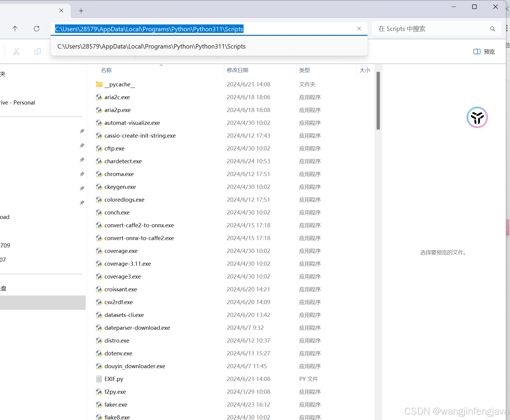Select file name csv2rdf.exe
Screen dimensions: 510x420
[118, 302]
